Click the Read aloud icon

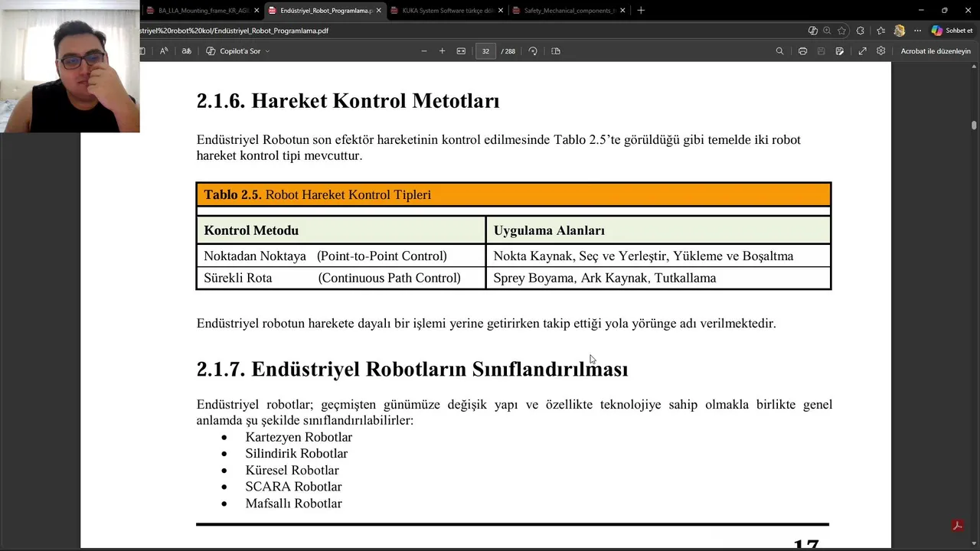tap(164, 51)
